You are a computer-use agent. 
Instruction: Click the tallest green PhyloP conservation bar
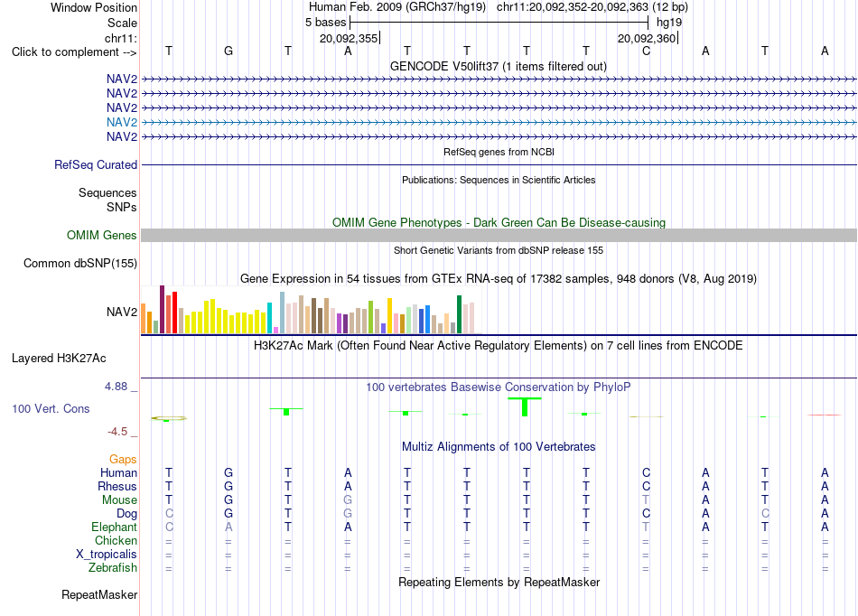pos(525,407)
